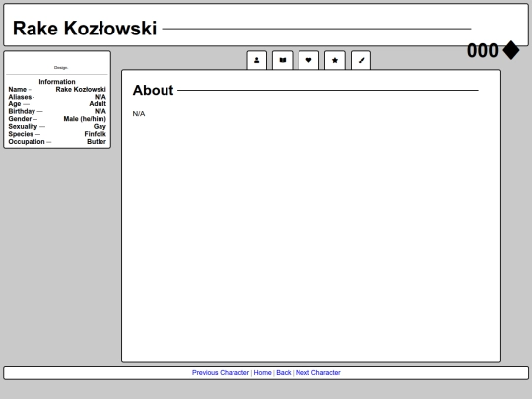Open the star tab icon
This screenshot has height=399, width=532.
335,60
